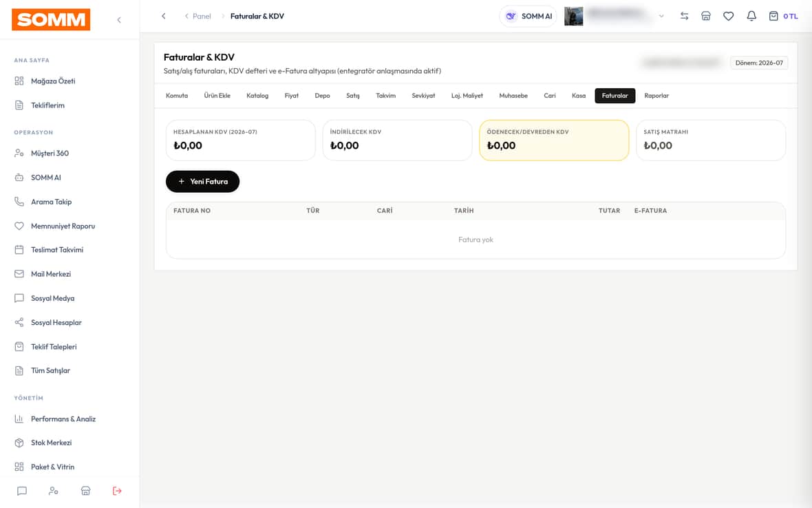Open the favorites heart icon in header
The width and height of the screenshot is (812, 508).
point(728,16)
